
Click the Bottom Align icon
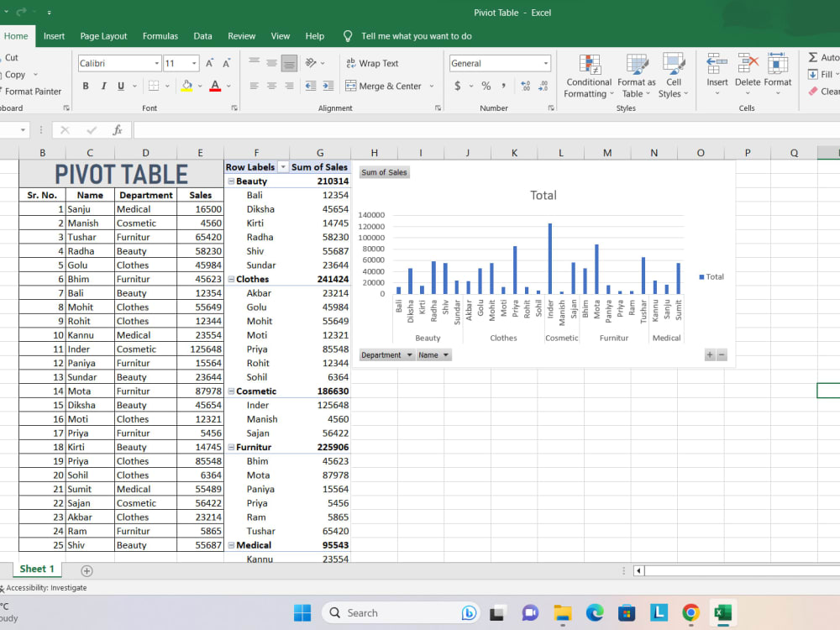[x=289, y=63]
